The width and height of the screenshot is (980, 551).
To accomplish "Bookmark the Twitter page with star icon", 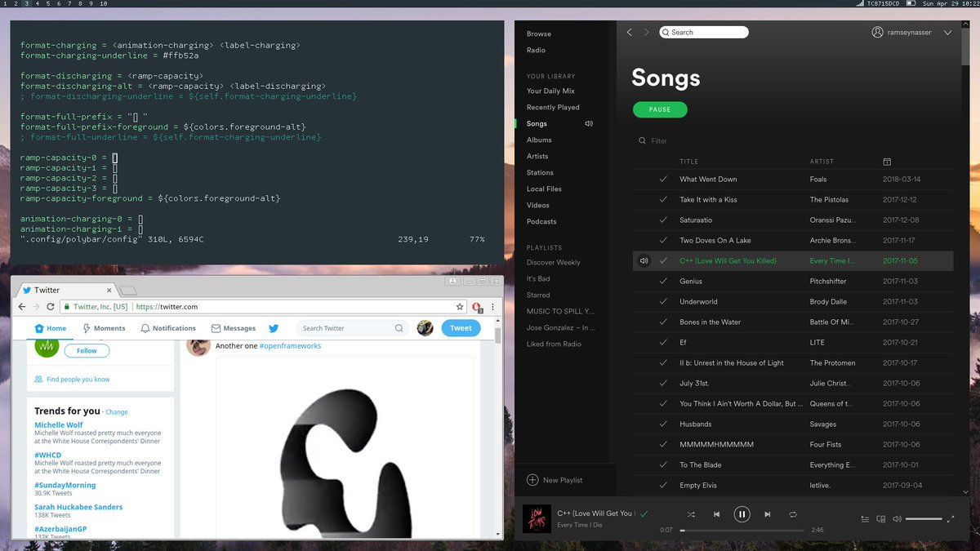I will pos(460,307).
